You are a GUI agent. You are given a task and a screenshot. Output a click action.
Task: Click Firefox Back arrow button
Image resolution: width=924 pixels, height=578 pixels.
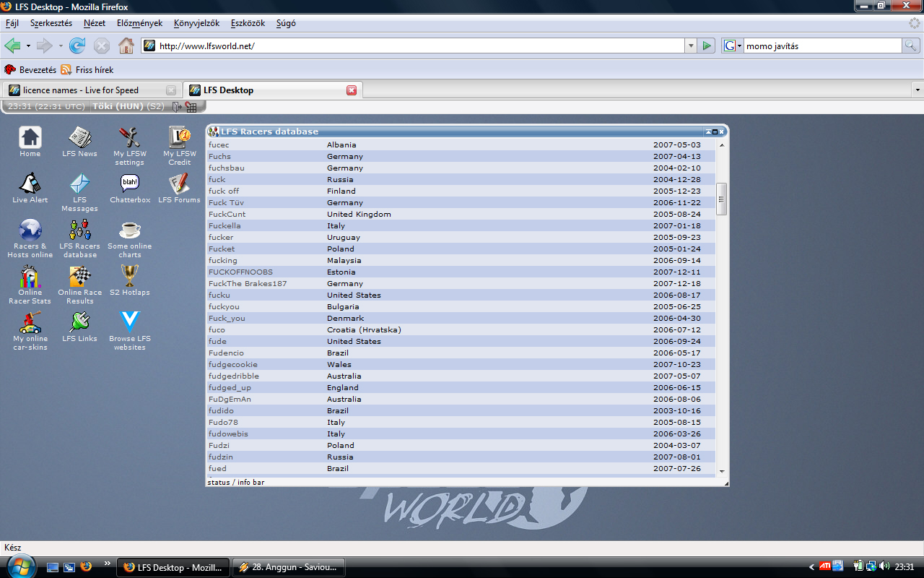pos(12,46)
